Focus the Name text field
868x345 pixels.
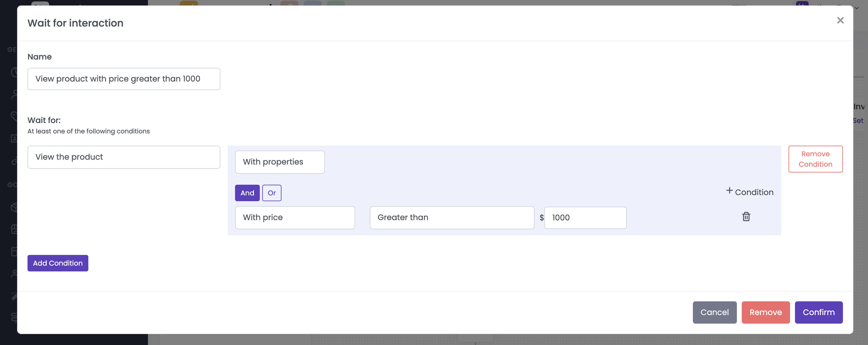click(124, 79)
